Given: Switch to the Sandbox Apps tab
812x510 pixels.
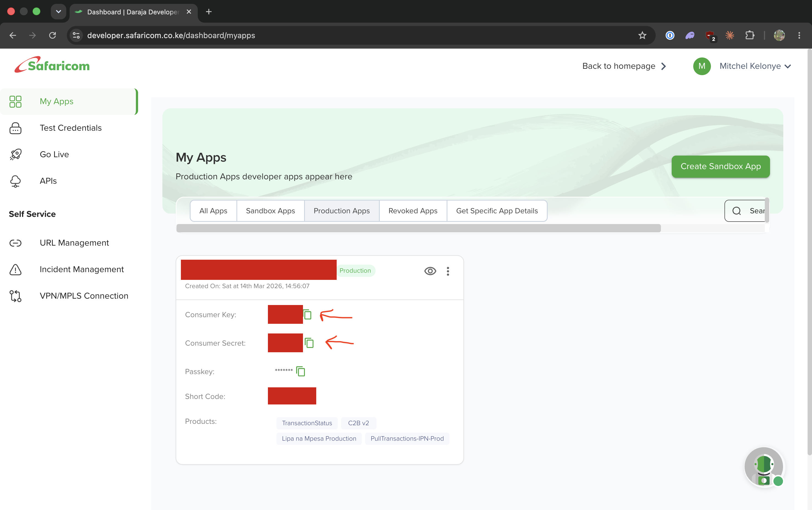Looking at the screenshot, I should (x=270, y=211).
